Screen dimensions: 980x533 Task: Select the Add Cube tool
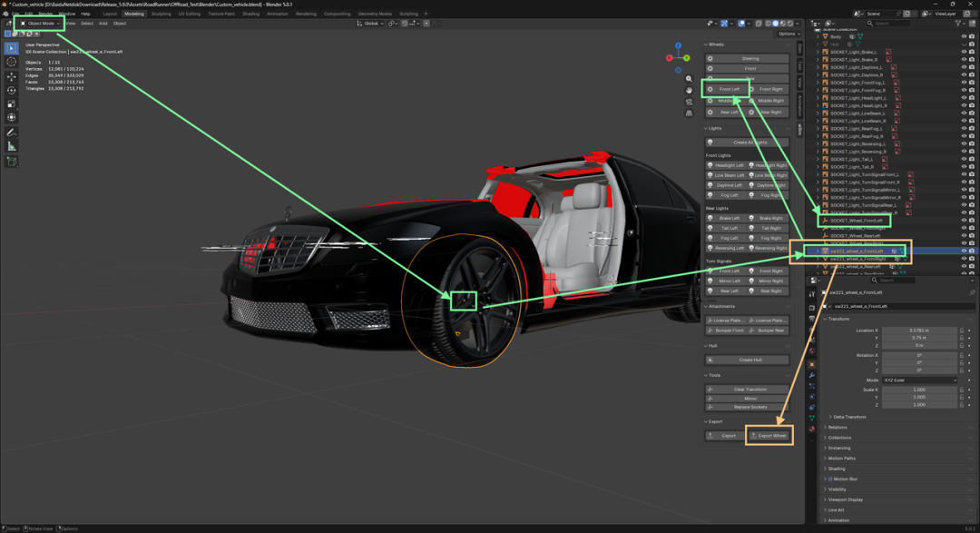pyautogui.click(x=11, y=162)
